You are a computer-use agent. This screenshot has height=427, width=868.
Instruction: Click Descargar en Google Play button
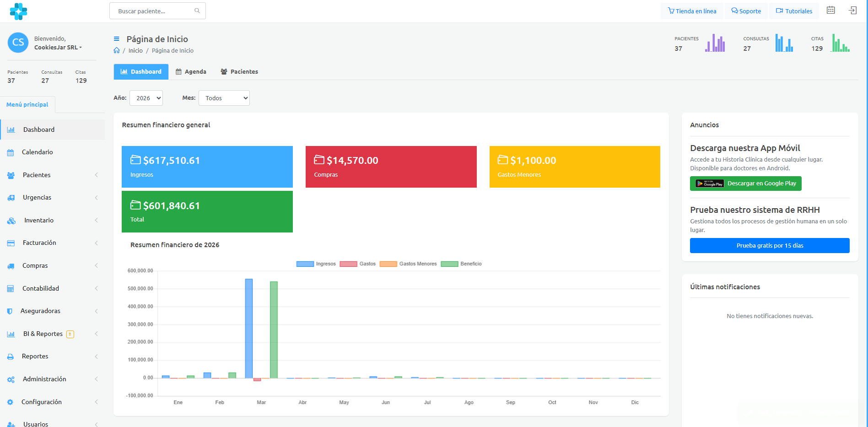746,184
